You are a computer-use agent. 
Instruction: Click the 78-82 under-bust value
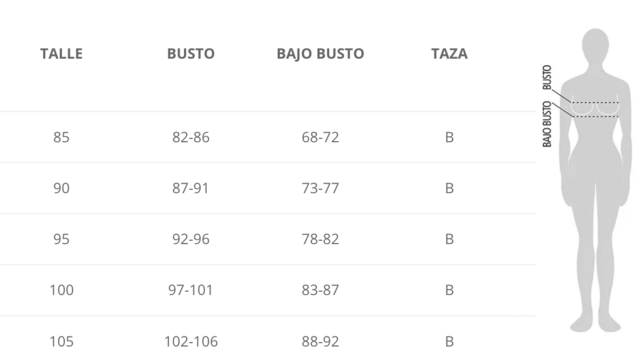[320, 239]
